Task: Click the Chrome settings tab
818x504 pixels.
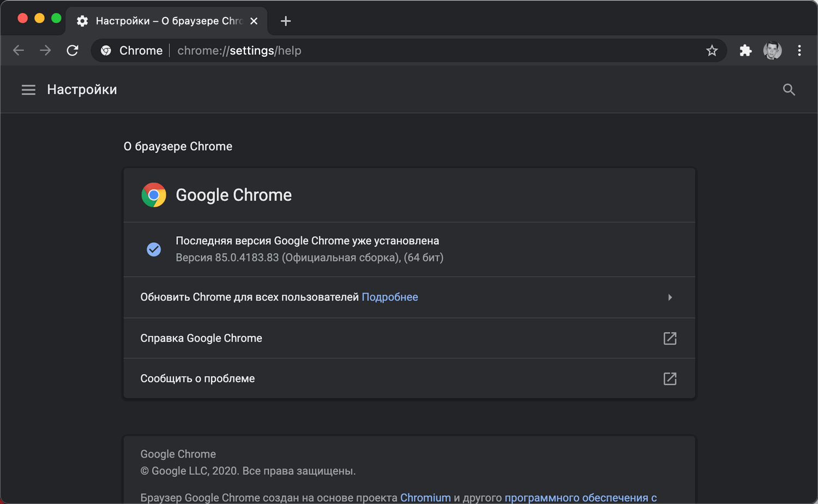Action: pos(164,21)
